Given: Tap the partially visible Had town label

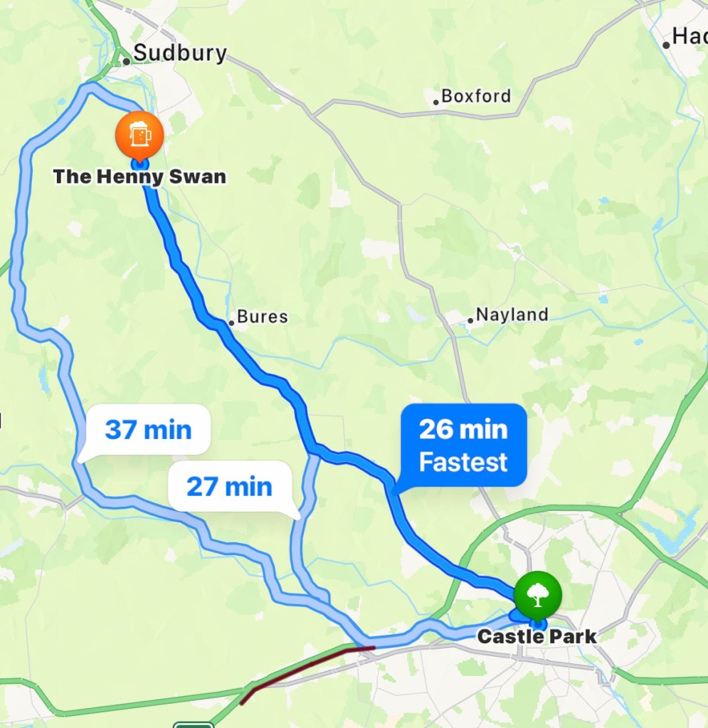Looking at the screenshot, I should coord(690,36).
